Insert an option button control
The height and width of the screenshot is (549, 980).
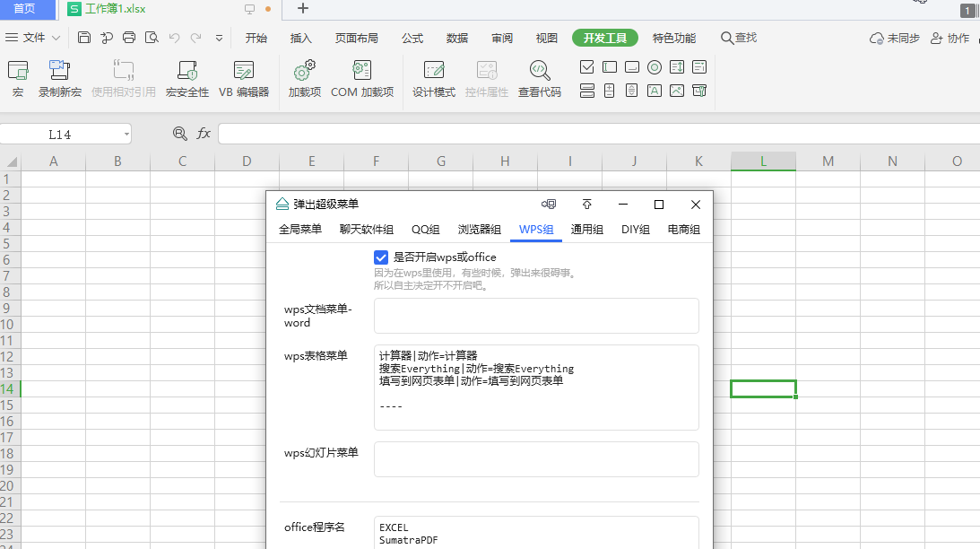tap(655, 67)
